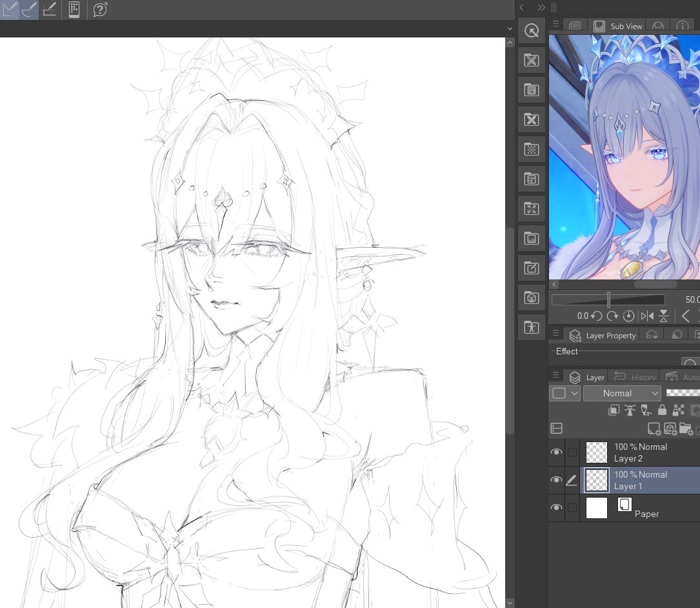Check the selection box beside Paper layer
The height and width of the screenshot is (608, 700).
click(x=572, y=508)
